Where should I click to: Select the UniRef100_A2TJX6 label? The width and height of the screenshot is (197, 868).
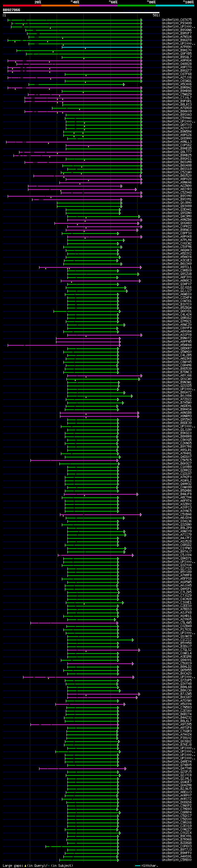click(x=177, y=78)
